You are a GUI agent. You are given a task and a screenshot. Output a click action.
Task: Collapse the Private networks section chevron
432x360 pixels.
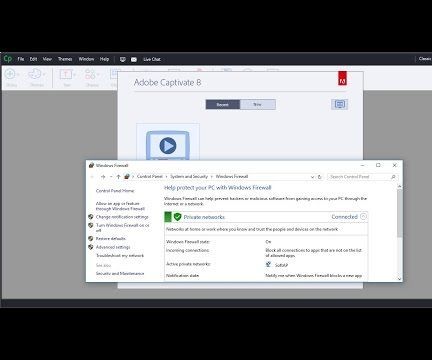click(x=363, y=217)
